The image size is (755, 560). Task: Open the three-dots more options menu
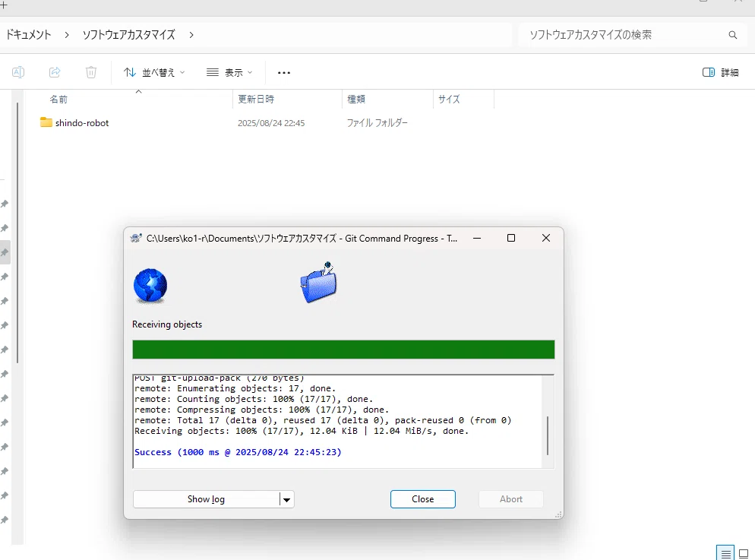tap(284, 73)
